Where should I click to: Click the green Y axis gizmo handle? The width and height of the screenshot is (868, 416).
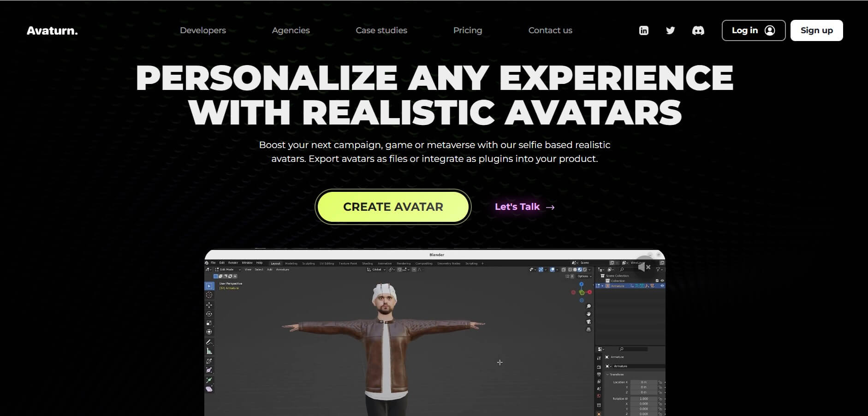[582, 293]
